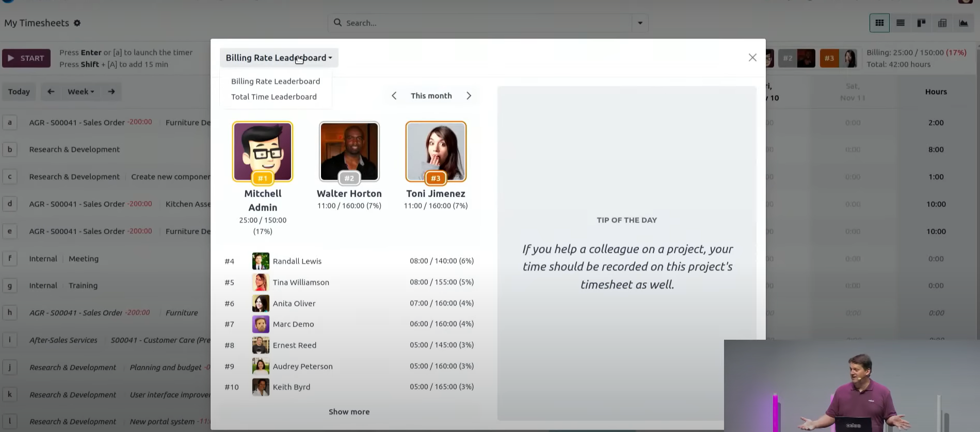Image resolution: width=980 pixels, height=432 pixels.
Task: Go to next month in leaderboard
Action: tap(469, 96)
